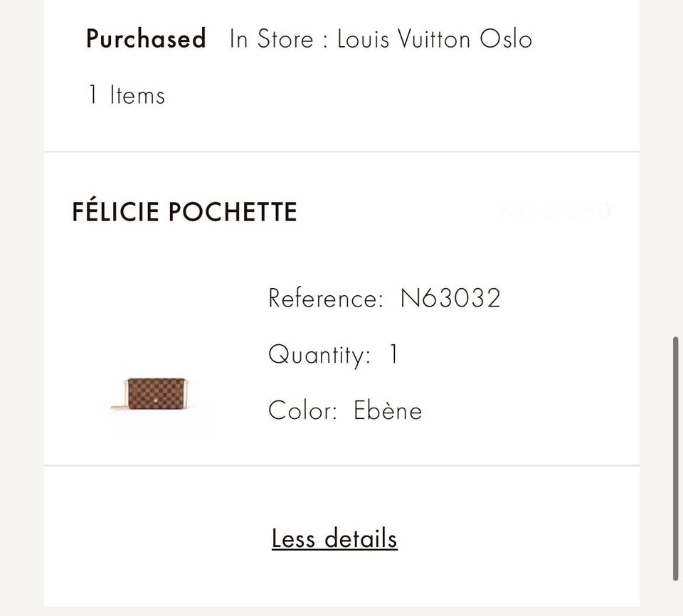
Task: Click the gold chain on bag image
Action: tap(118, 406)
